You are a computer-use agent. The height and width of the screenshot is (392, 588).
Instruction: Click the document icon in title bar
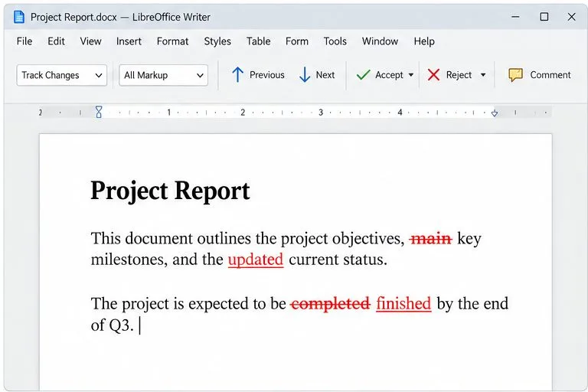pyautogui.click(x=18, y=17)
